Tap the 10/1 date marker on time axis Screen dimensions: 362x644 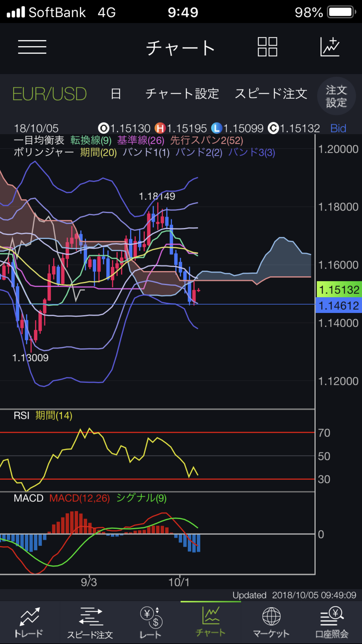(x=179, y=582)
